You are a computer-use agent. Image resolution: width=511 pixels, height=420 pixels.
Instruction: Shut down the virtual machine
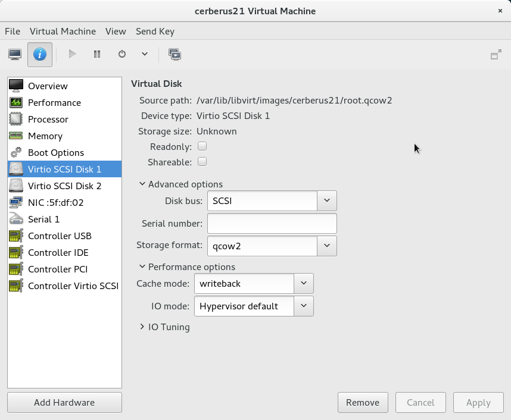[x=122, y=54]
